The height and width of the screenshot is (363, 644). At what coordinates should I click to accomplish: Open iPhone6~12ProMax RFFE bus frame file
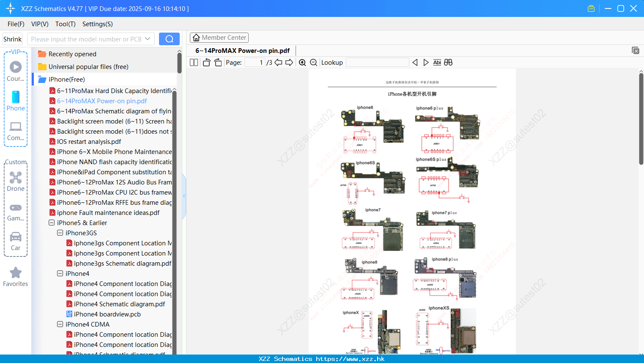pos(111,202)
